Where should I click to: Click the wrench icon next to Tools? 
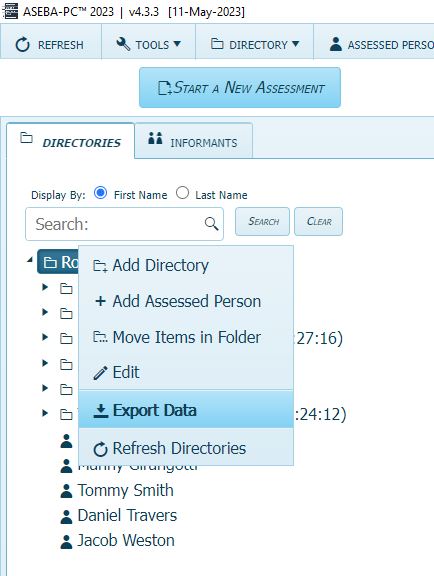tap(123, 44)
